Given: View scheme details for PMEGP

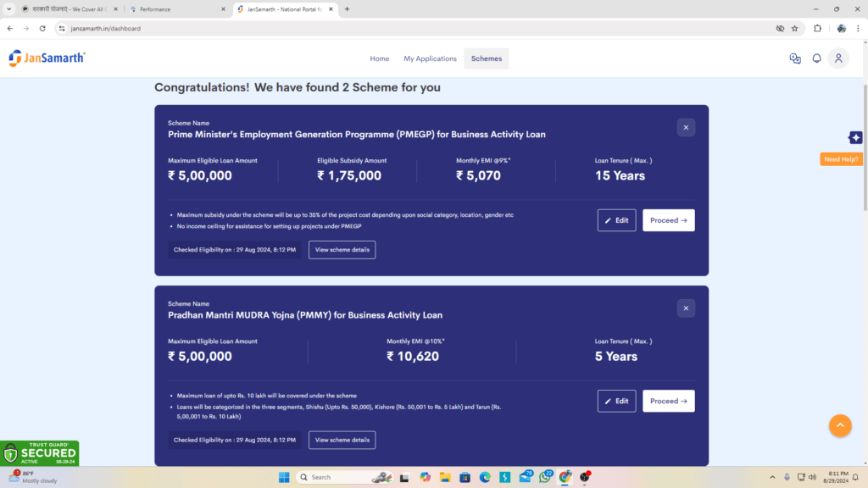Looking at the screenshot, I should (342, 250).
